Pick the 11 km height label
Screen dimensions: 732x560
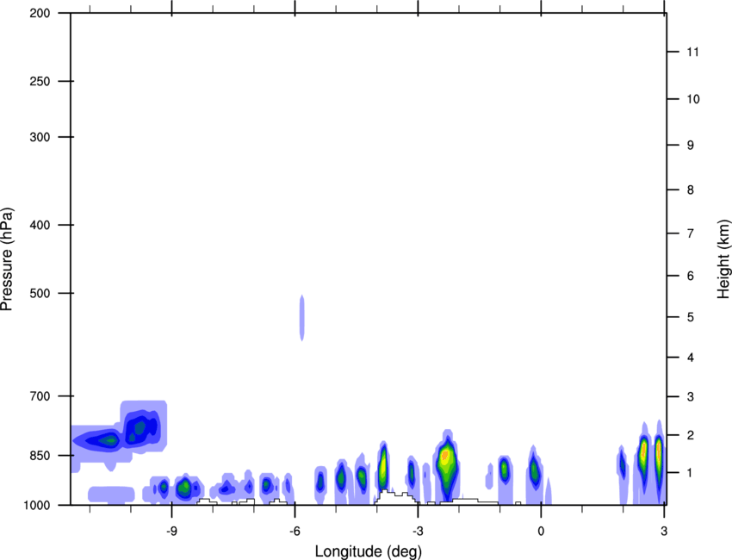click(692, 52)
